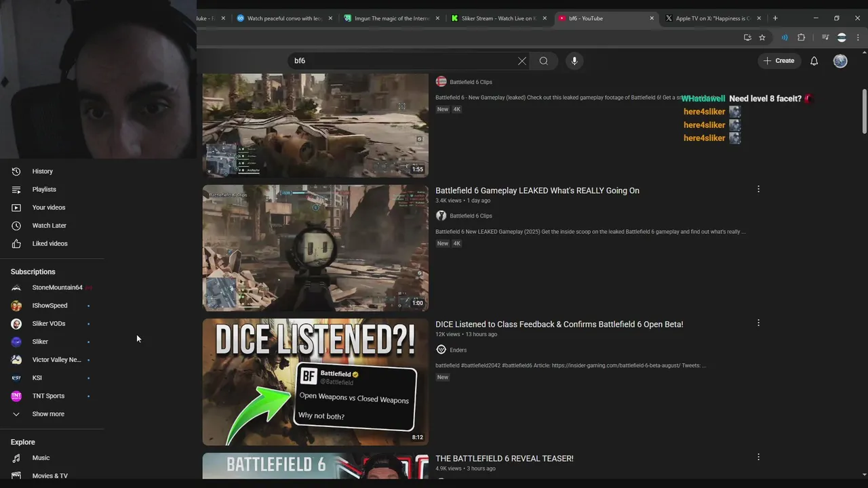Switch to the Sliker Stream Kick tab
868x488 pixels.
pos(500,18)
